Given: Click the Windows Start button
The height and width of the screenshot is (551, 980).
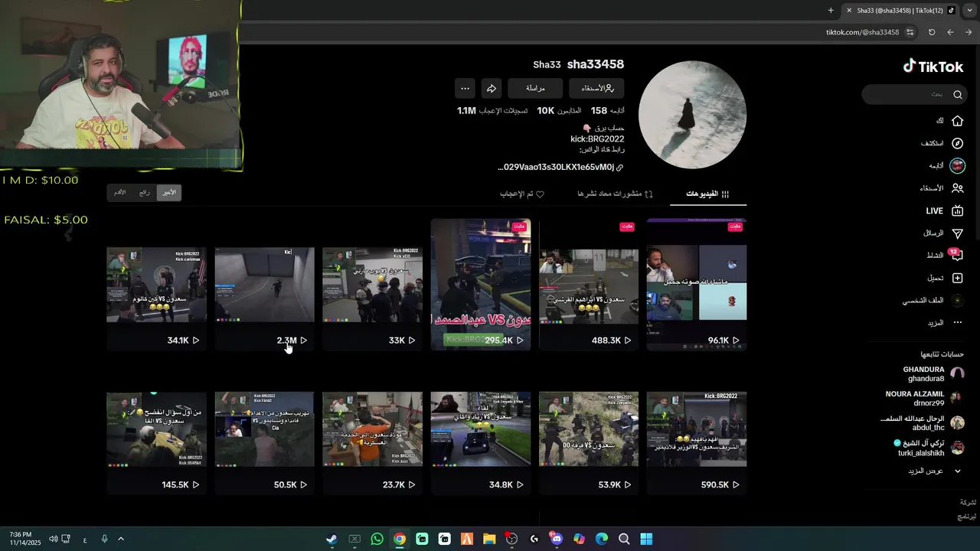Looking at the screenshot, I should pyautogui.click(x=646, y=539).
